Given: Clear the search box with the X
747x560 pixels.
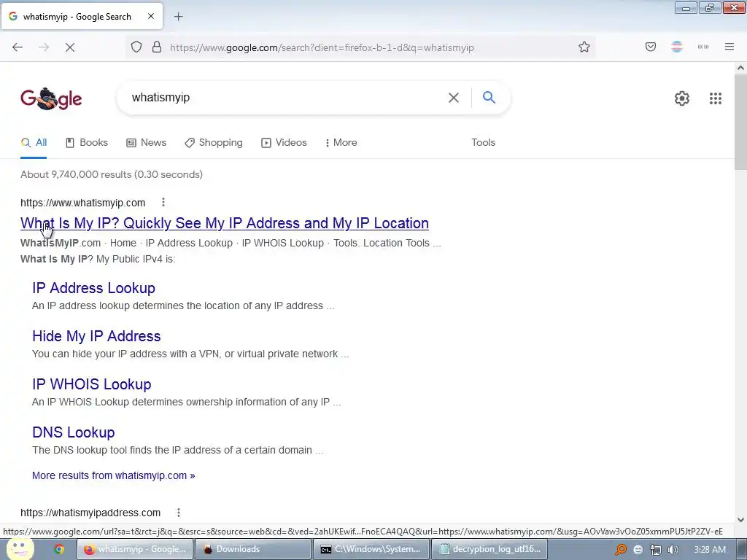Looking at the screenshot, I should pos(454,98).
